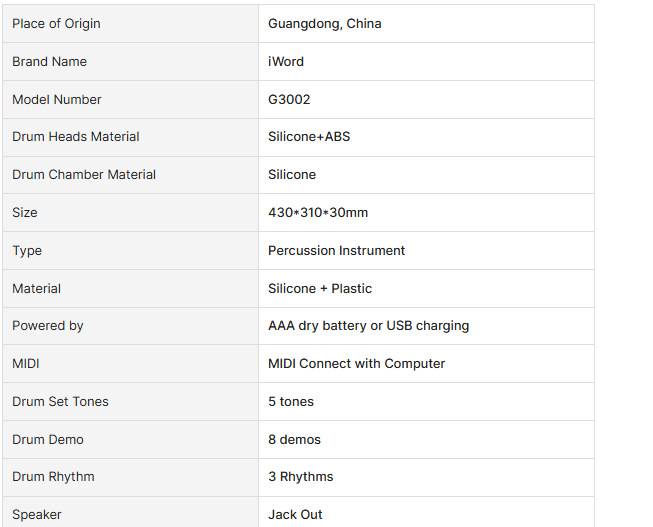Select the '430*310*30mm' size value
The image size is (653, 527).
(x=318, y=213)
